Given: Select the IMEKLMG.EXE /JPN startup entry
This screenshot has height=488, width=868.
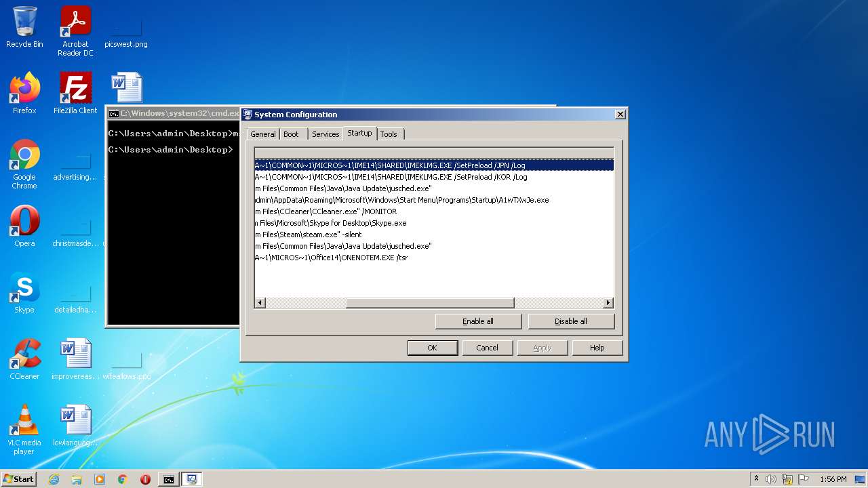Looking at the screenshot, I should [434, 165].
